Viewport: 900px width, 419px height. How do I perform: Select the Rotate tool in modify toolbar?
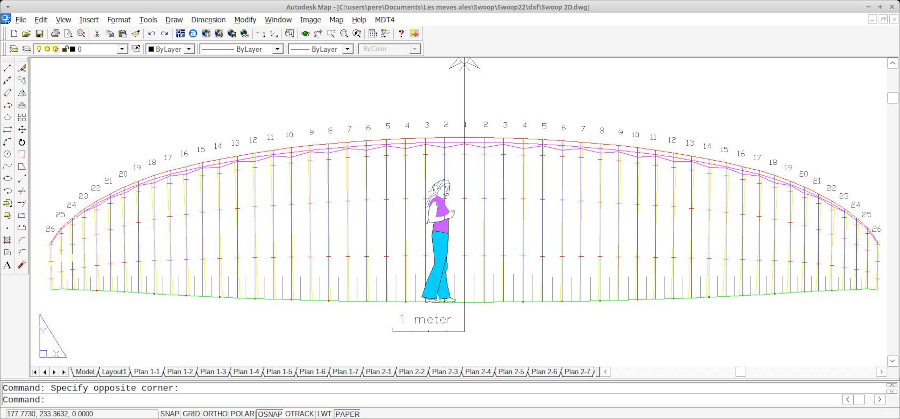(x=22, y=142)
